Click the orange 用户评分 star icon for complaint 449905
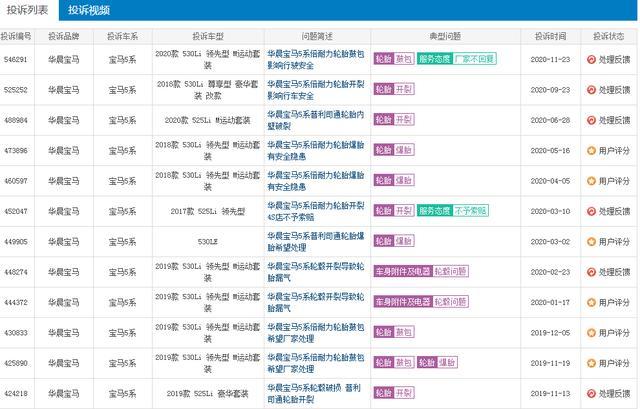This screenshot has height=409, width=640. click(591, 242)
